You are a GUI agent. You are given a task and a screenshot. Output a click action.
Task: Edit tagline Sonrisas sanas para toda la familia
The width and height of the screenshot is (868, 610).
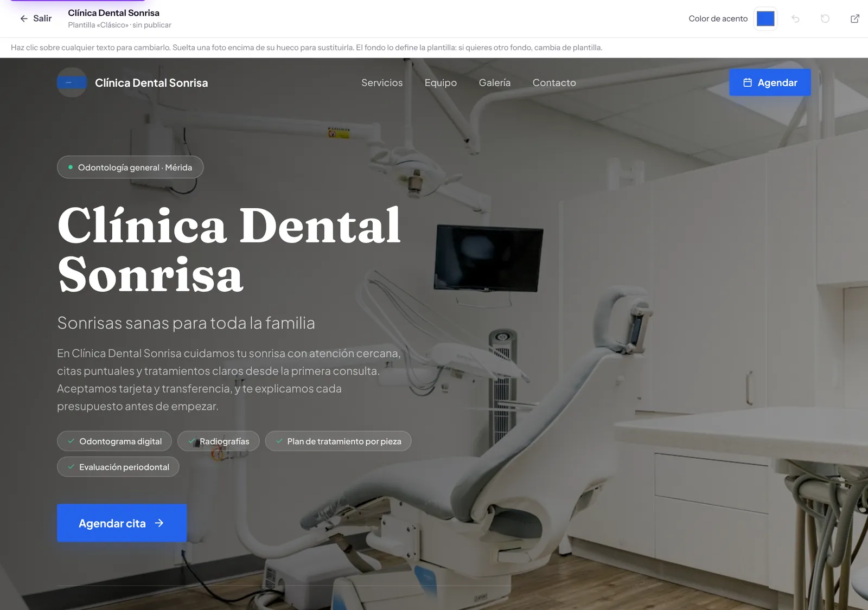point(186,323)
